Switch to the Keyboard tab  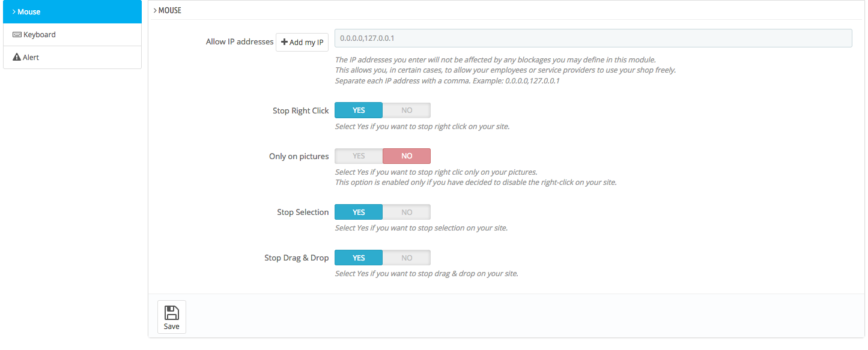pos(73,35)
